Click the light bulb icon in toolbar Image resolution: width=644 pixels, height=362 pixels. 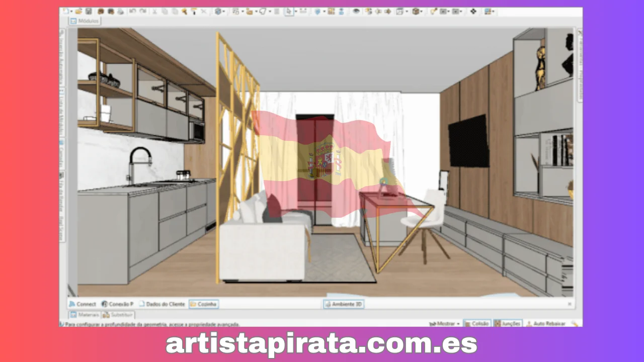(x=433, y=11)
